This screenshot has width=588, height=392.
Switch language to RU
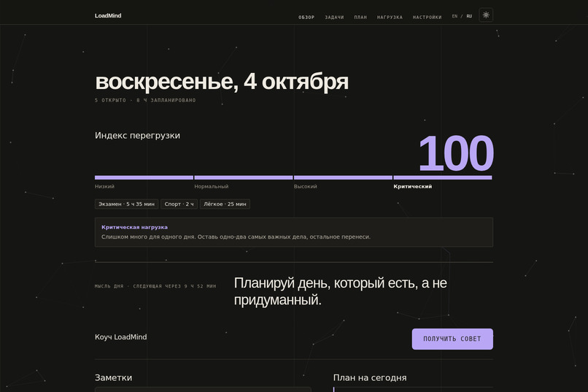tap(469, 16)
